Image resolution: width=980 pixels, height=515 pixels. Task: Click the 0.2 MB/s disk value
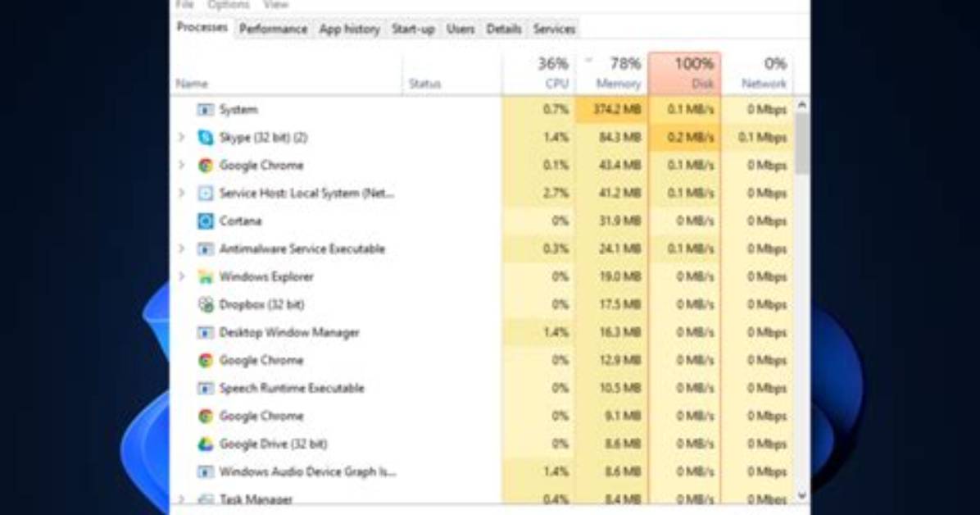690,138
